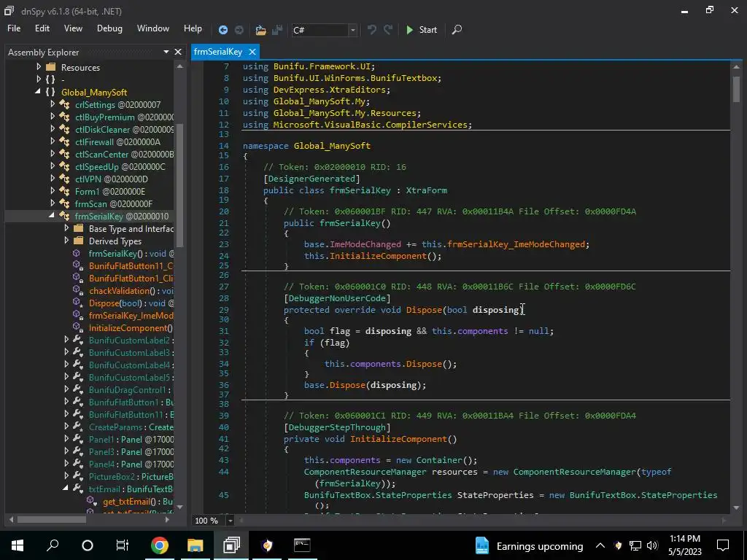Open Task View on the taskbar
747x560 pixels.
(123, 545)
